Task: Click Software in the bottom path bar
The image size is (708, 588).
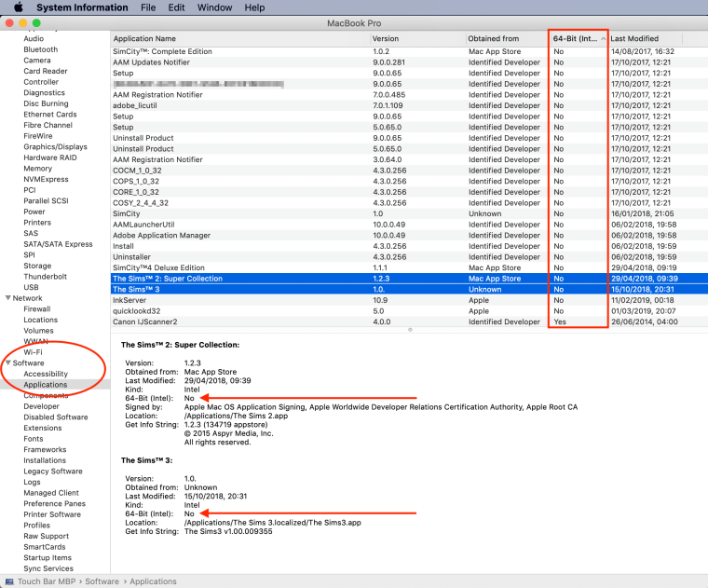Action: coord(102,581)
